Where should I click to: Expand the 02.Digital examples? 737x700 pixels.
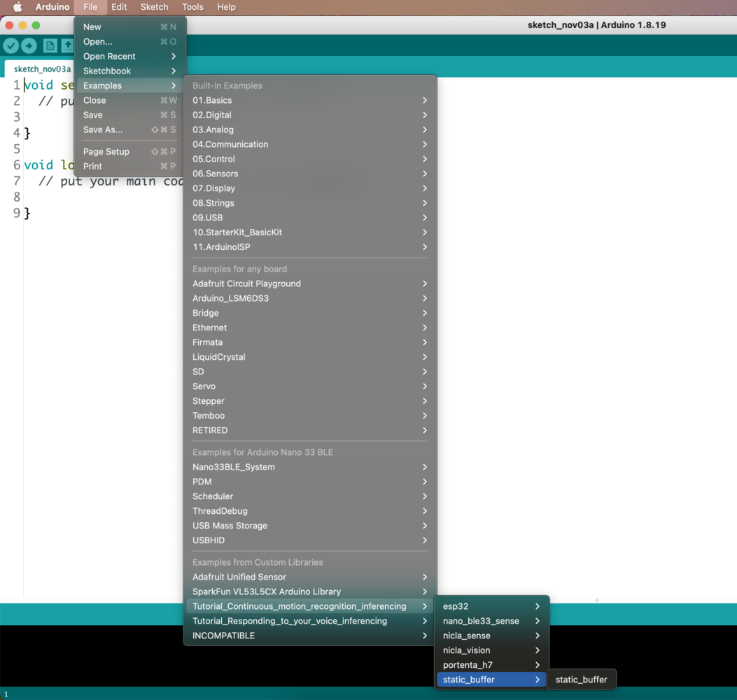[x=310, y=115]
